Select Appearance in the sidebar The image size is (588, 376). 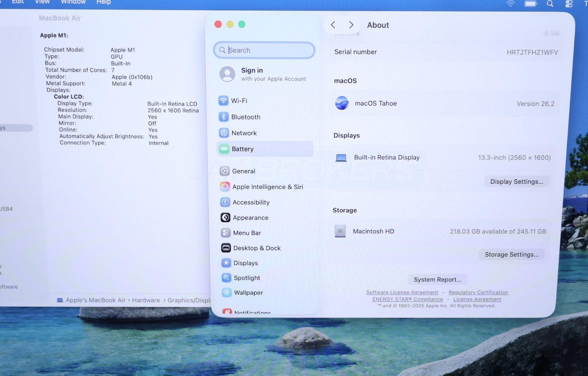coord(250,218)
